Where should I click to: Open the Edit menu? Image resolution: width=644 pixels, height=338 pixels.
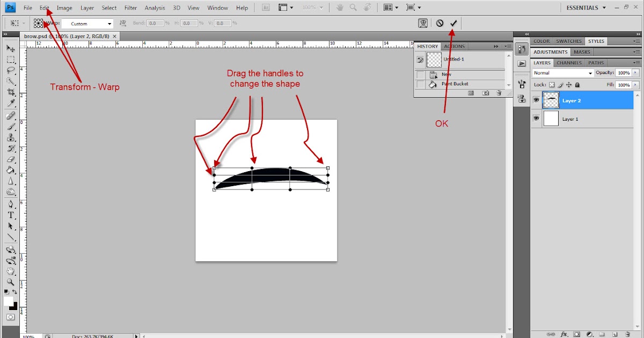(44, 8)
